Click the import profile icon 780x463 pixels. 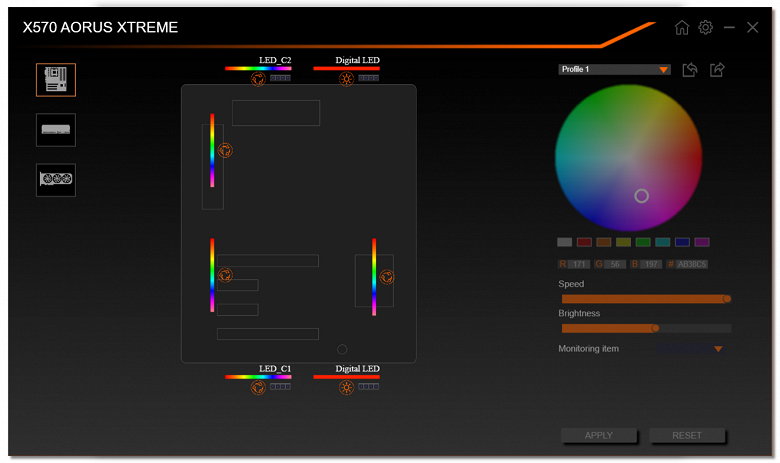[x=690, y=70]
